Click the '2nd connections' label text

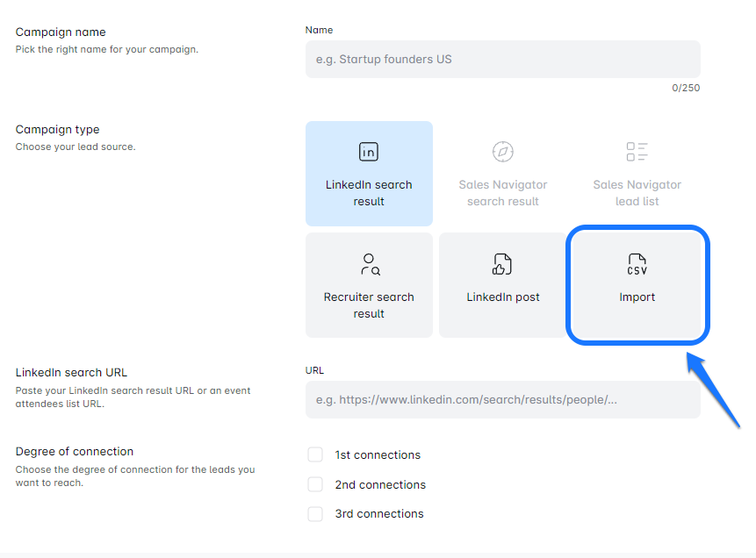tap(380, 485)
